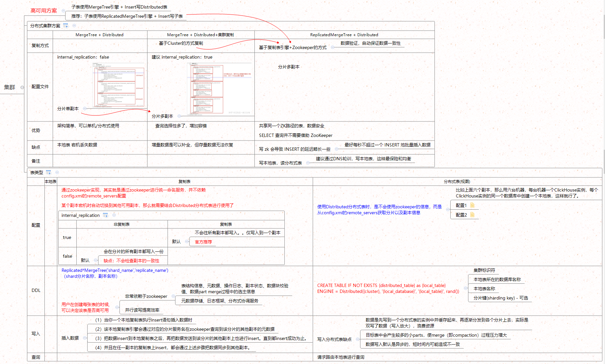Select the DDL row header
This screenshot has width=605, height=364.
click(36, 291)
